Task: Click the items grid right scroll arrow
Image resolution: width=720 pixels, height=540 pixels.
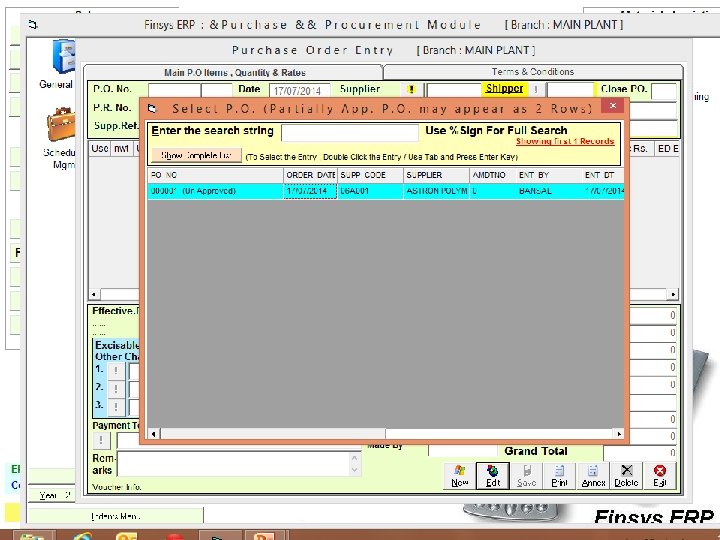Action: [x=673, y=294]
